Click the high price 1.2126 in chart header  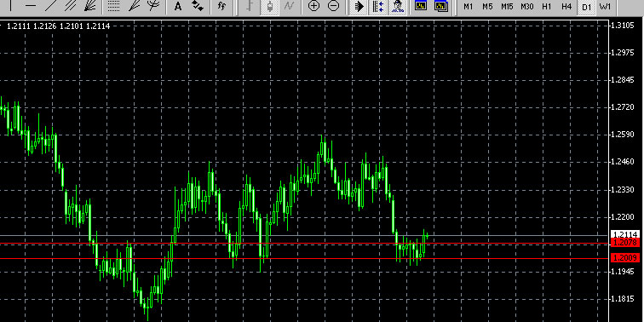click(45, 26)
